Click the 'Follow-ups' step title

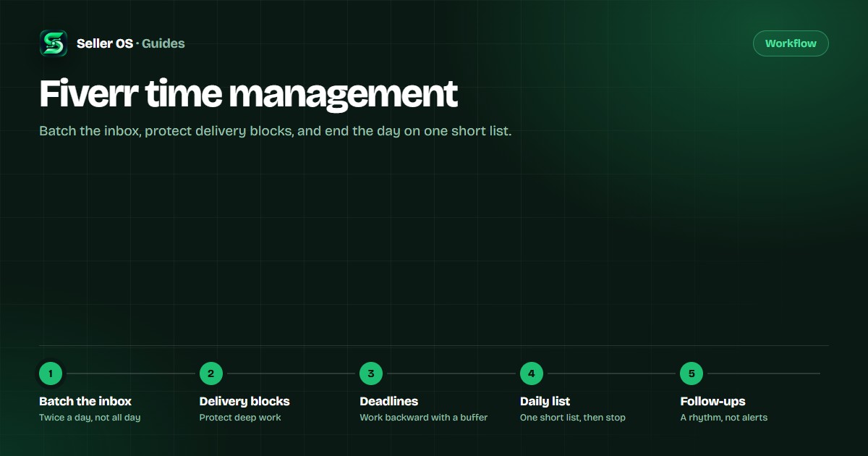(712, 401)
